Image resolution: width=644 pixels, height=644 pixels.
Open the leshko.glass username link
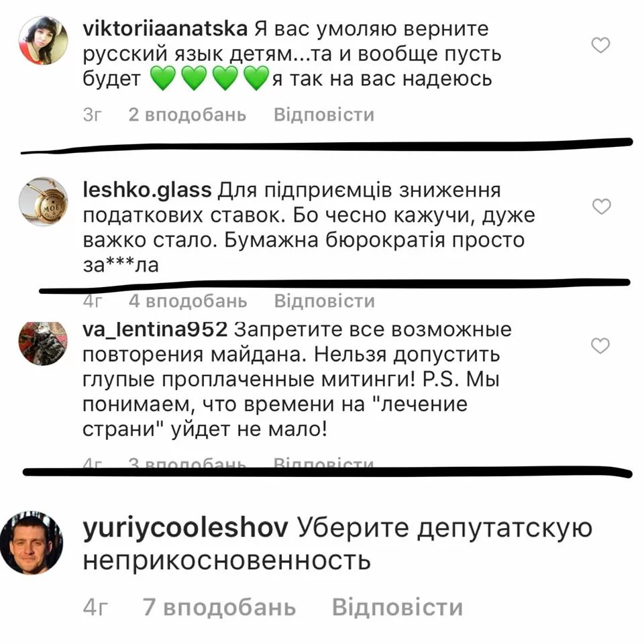pos(147,190)
